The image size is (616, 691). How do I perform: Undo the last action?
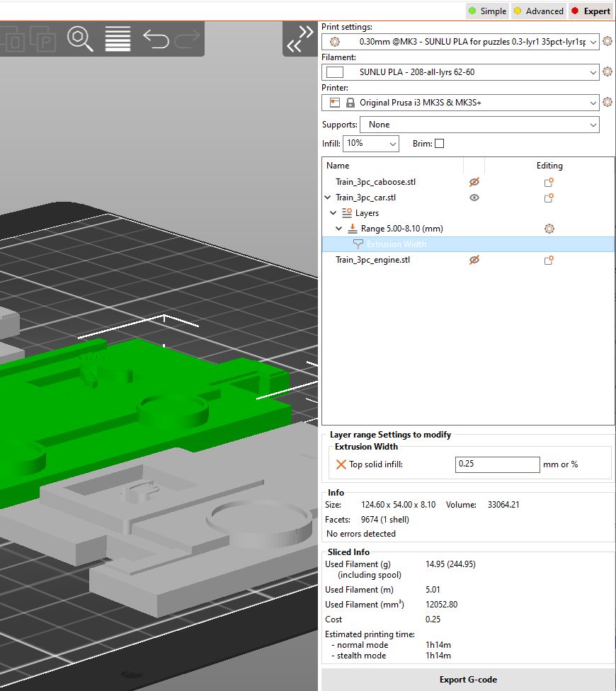[x=154, y=40]
